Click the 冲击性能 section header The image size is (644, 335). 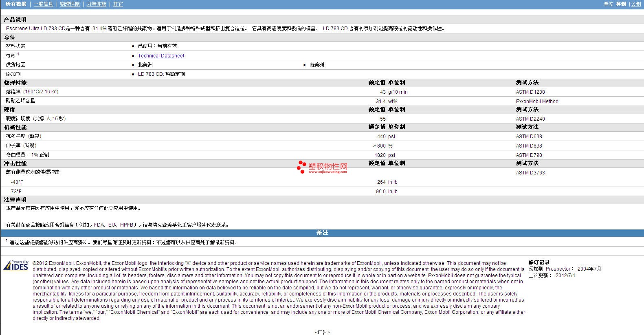(15, 163)
